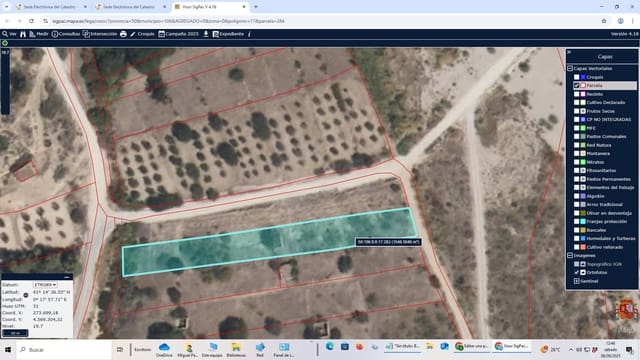This screenshot has height=360, width=640.
Task: Click the Franjas protección cyan swatch
Action: click(x=583, y=222)
